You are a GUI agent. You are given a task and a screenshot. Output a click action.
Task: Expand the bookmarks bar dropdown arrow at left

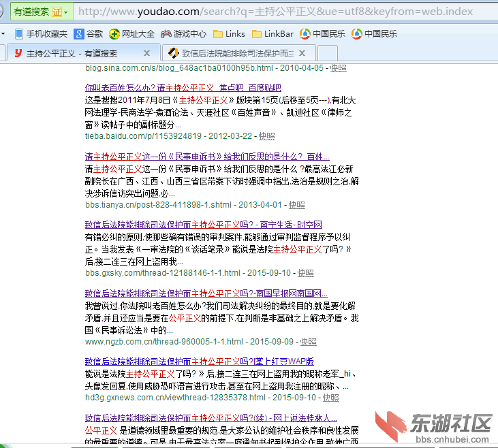(3, 33)
